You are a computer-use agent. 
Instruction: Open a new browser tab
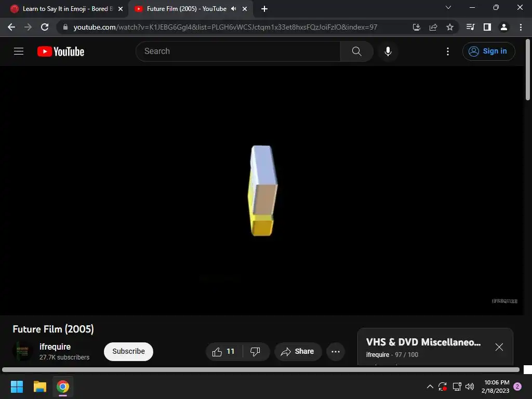point(264,9)
